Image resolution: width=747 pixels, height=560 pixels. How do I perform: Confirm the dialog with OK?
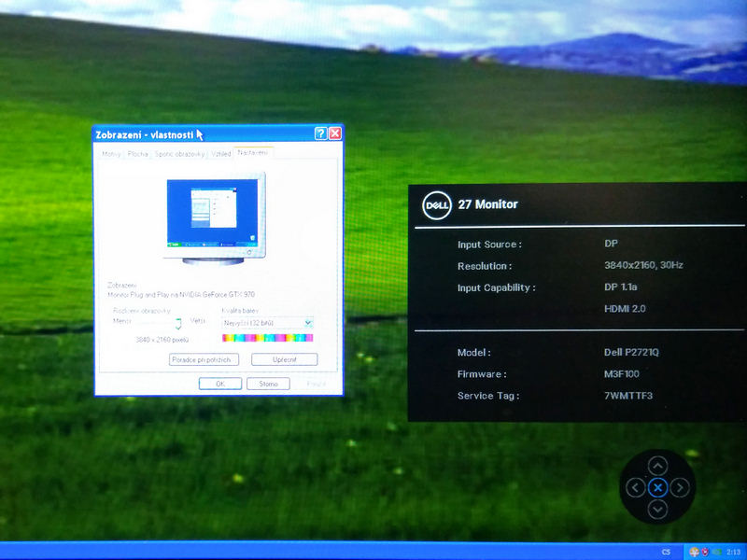click(x=220, y=384)
